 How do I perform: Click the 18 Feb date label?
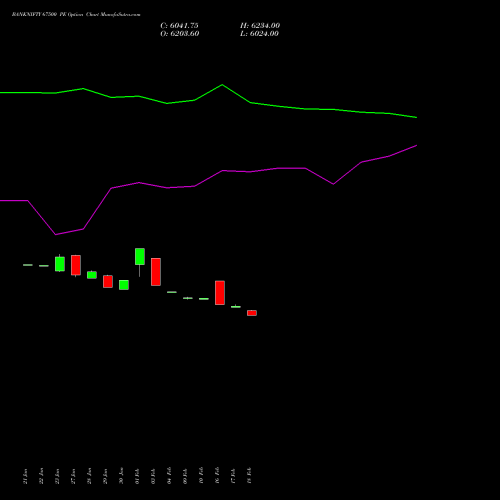point(249,476)
